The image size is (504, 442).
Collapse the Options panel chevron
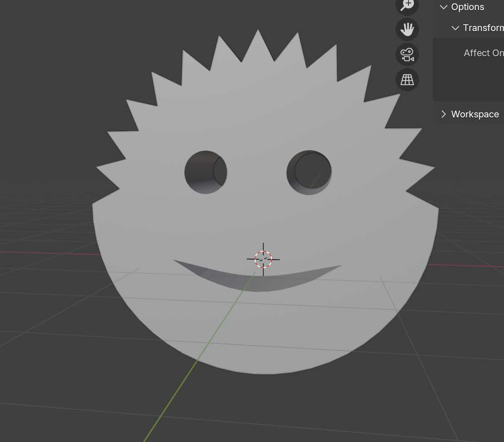tap(444, 7)
